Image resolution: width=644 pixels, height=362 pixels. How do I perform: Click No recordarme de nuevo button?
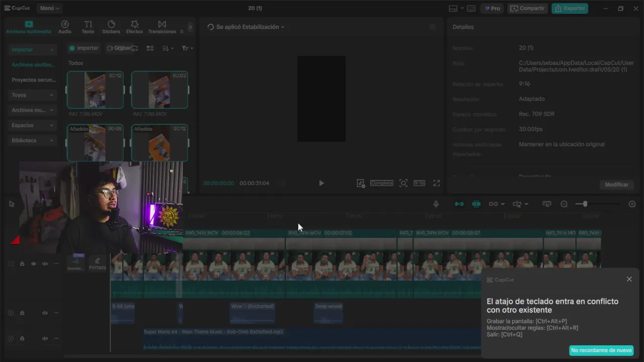601,350
